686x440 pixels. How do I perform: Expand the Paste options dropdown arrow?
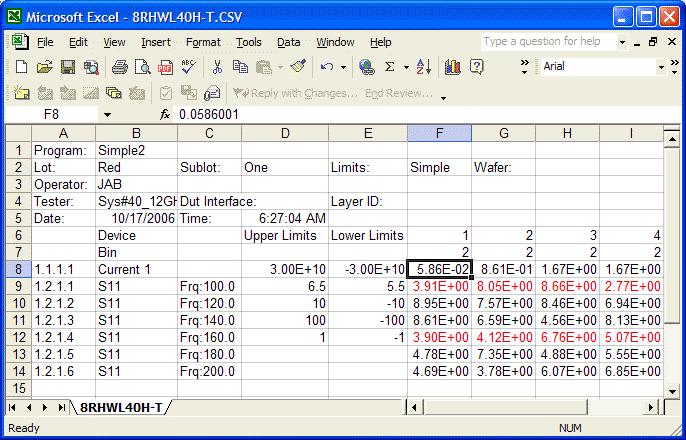[280, 67]
